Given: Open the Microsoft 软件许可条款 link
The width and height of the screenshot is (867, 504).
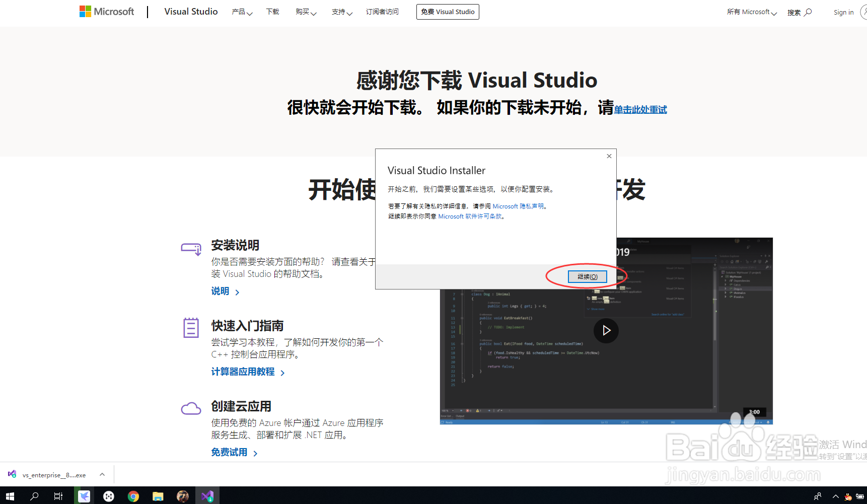Looking at the screenshot, I should (x=470, y=217).
